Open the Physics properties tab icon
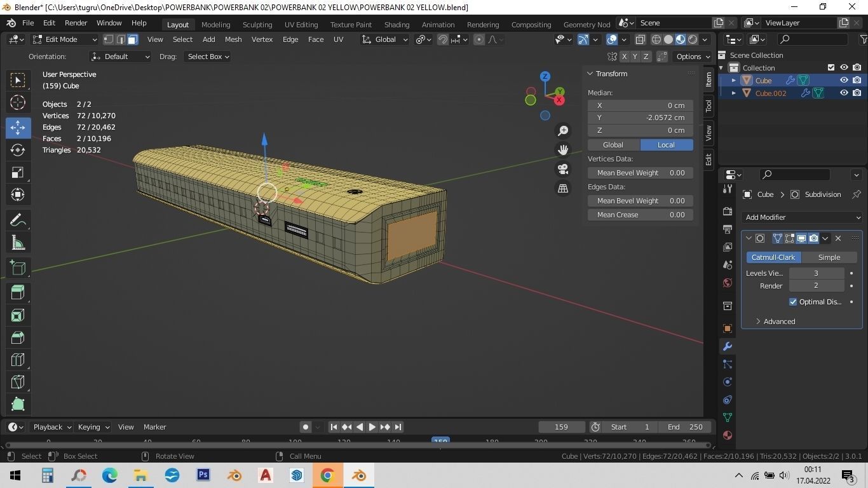The image size is (868, 488). click(728, 382)
